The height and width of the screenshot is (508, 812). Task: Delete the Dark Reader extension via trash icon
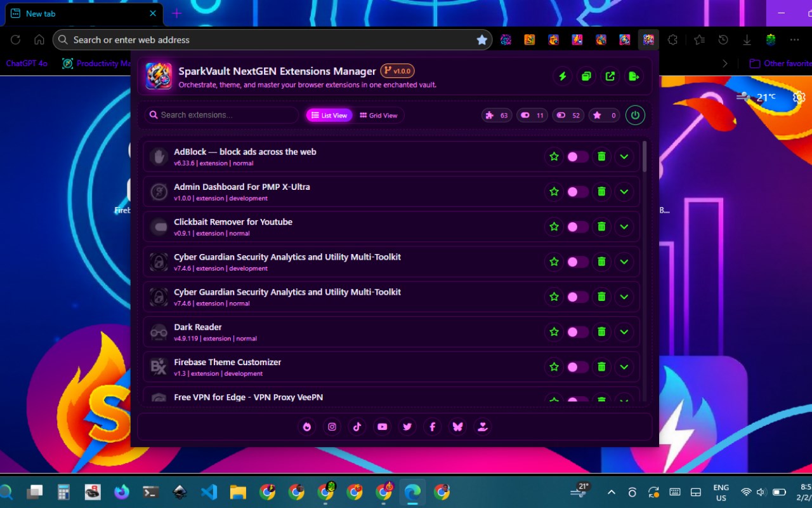(601, 331)
